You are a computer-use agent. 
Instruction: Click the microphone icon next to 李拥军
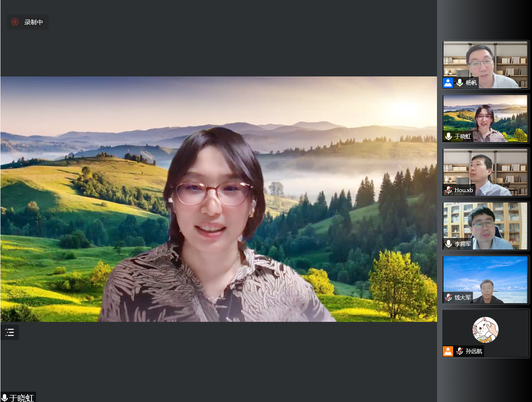pos(449,244)
